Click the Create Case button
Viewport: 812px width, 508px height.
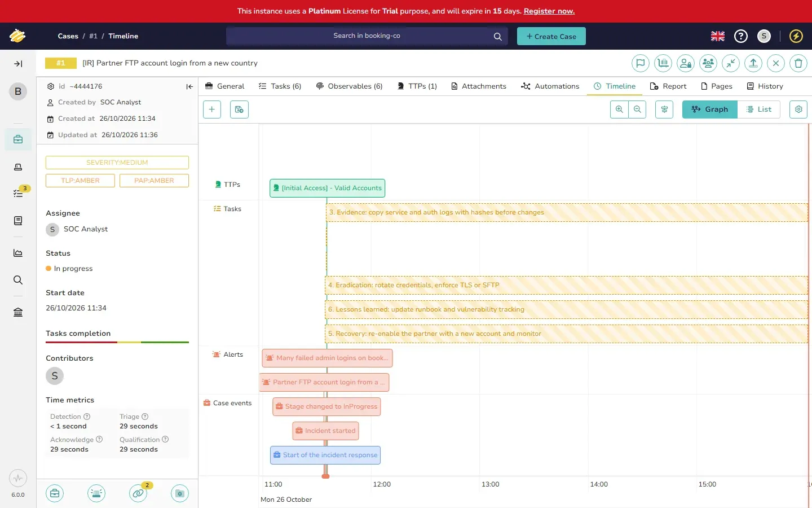tap(551, 36)
